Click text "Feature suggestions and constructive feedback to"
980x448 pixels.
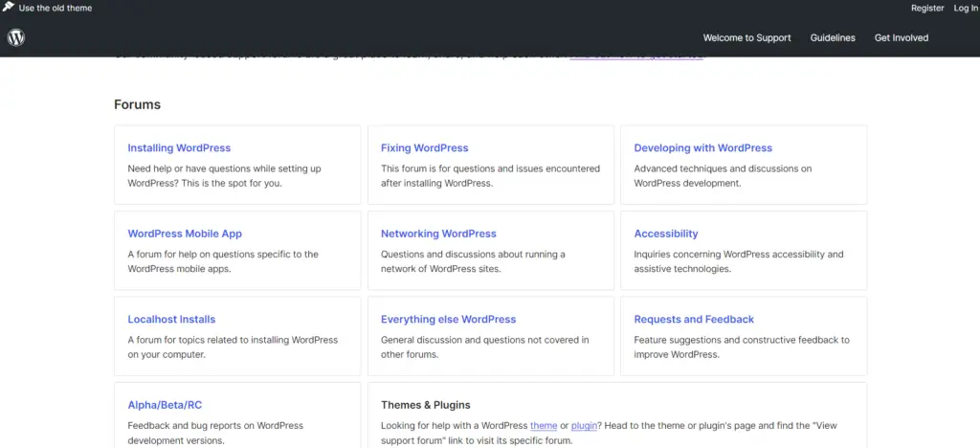coord(742,340)
